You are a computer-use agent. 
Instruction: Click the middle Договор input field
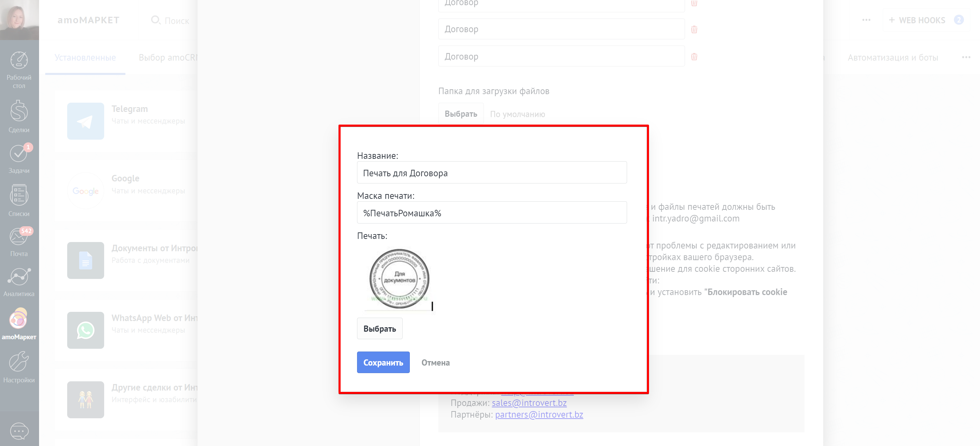(561, 29)
